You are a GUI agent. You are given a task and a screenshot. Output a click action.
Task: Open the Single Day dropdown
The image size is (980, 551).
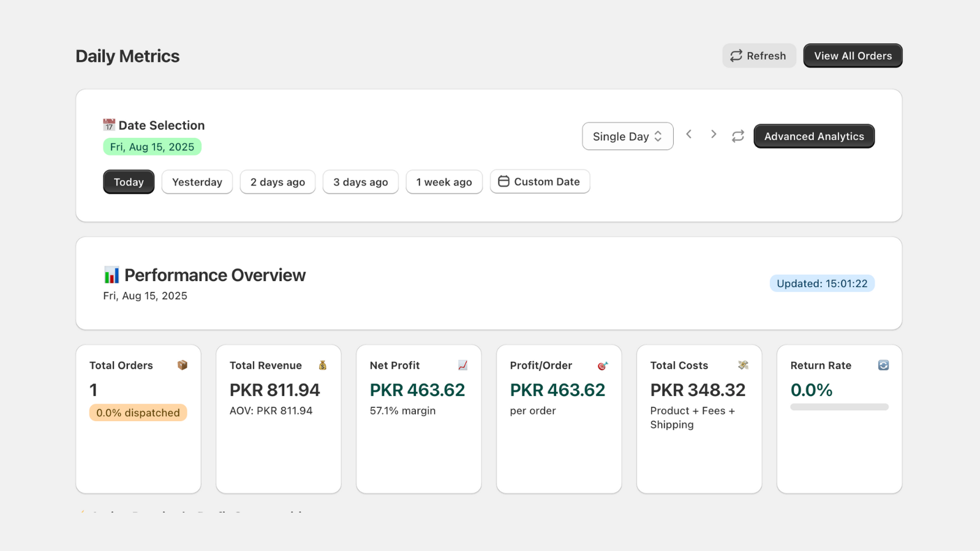tap(627, 136)
